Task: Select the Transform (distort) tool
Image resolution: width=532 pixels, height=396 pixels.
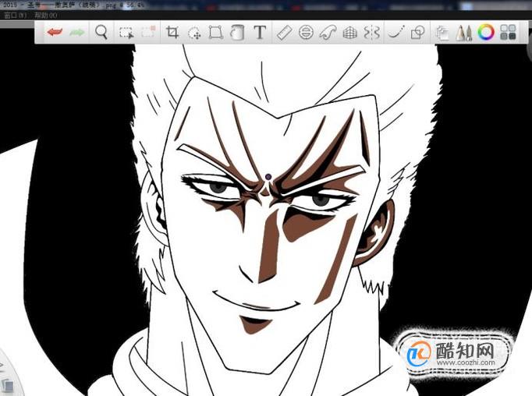Action: [x=216, y=33]
